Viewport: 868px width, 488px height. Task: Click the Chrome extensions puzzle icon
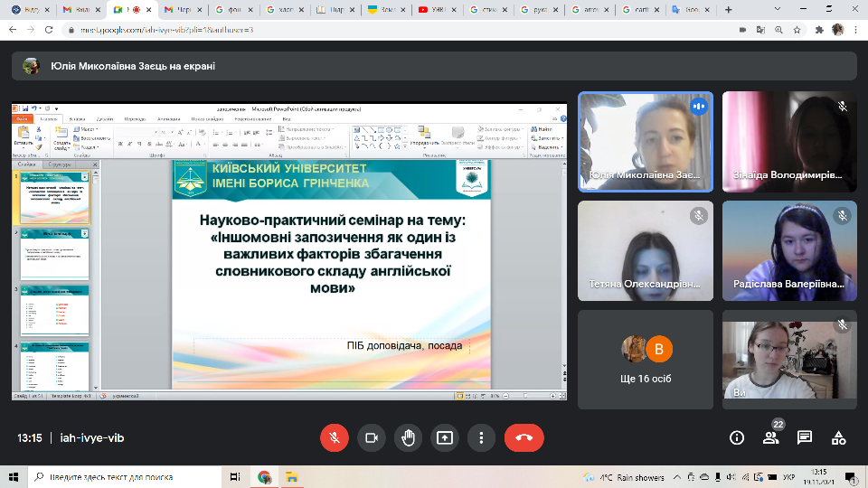(x=819, y=29)
